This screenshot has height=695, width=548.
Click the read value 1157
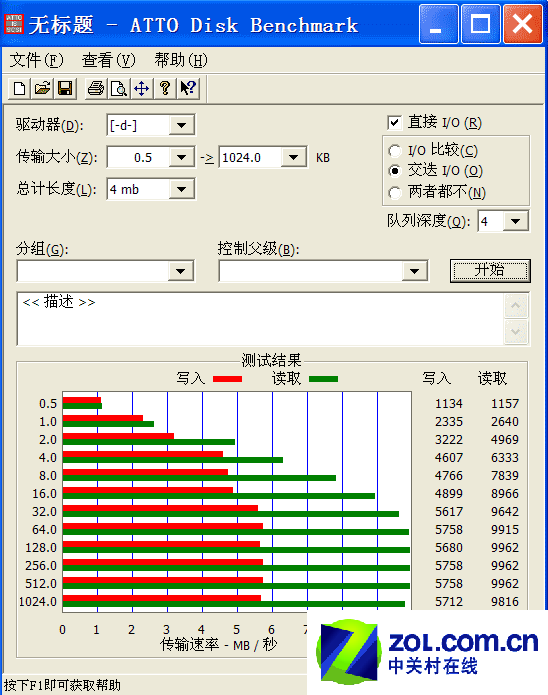505,404
